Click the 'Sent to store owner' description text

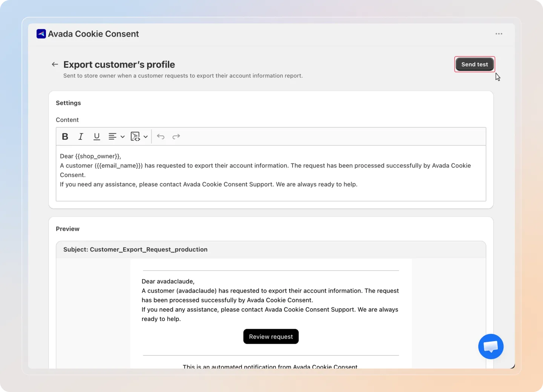coord(183,76)
